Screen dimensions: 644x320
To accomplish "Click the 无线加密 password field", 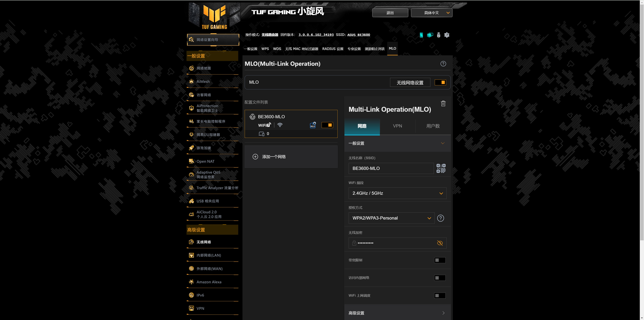I will point(397,243).
